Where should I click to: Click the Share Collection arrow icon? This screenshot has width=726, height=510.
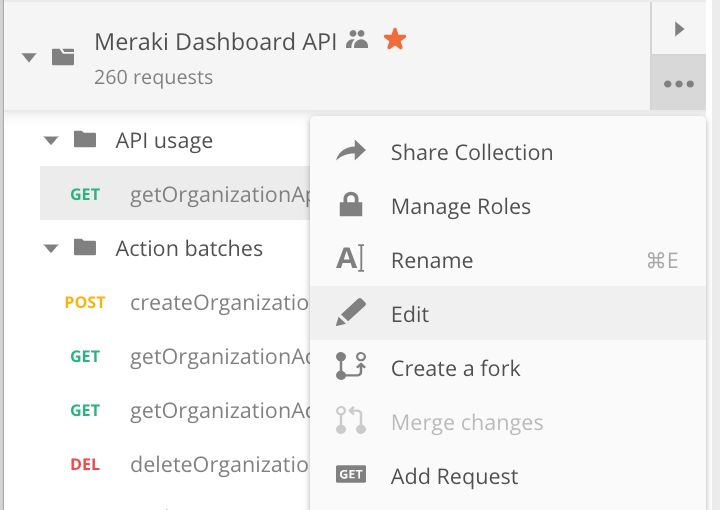point(350,151)
